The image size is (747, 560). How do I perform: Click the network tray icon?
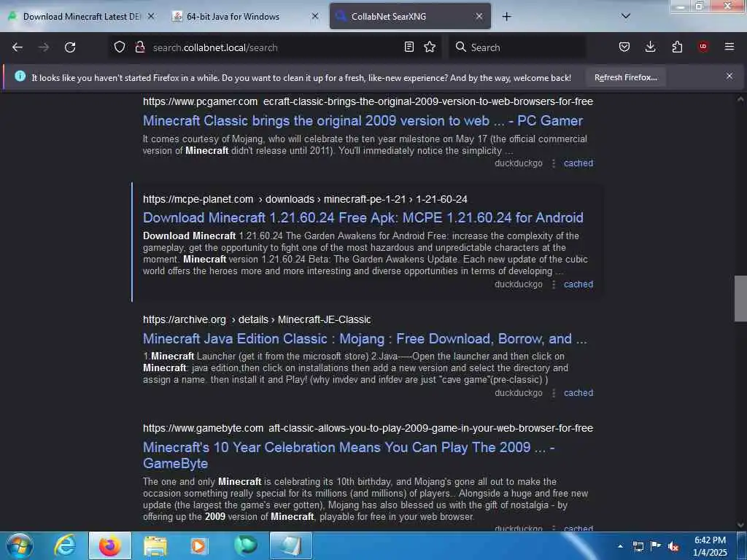[x=638, y=546]
